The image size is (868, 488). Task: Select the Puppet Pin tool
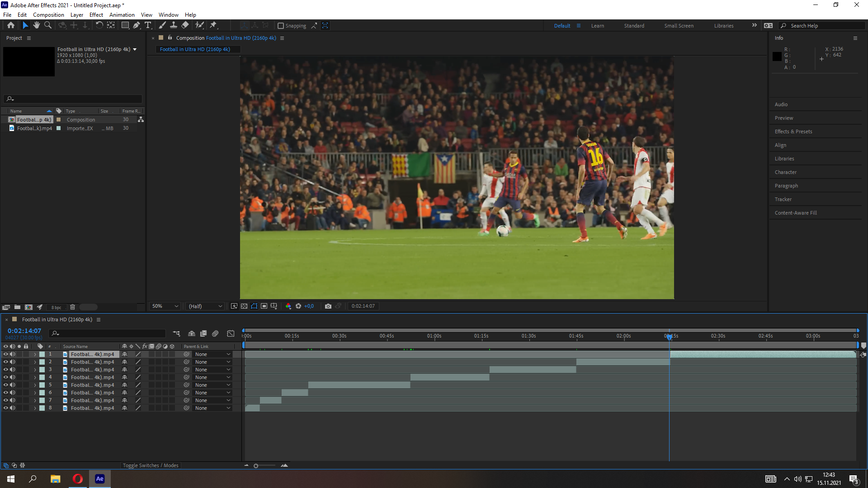[x=213, y=25]
